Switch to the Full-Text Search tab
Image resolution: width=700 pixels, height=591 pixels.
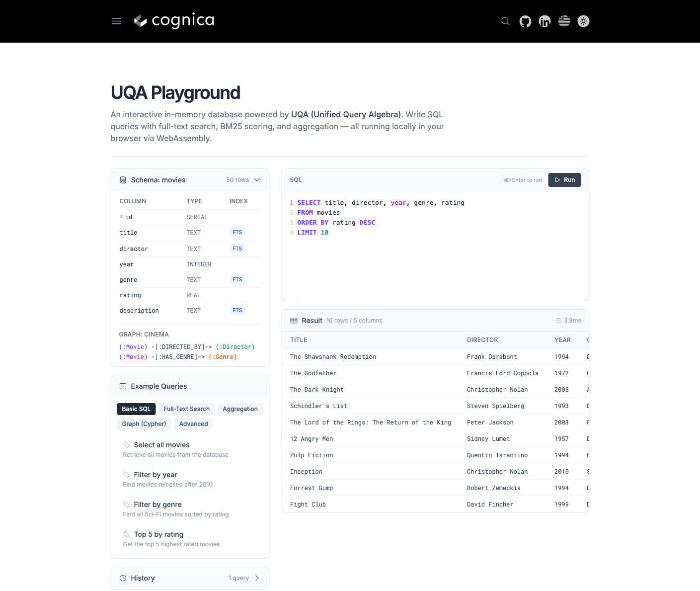186,409
